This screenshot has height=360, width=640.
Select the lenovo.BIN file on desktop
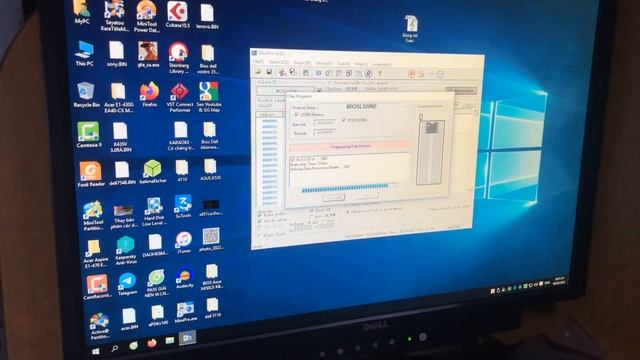207,16
